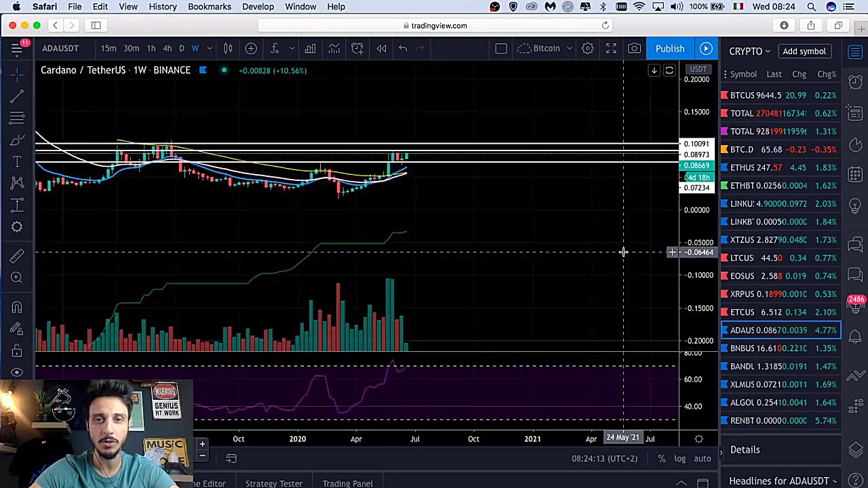Create a new alert with clock icon

click(357, 48)
